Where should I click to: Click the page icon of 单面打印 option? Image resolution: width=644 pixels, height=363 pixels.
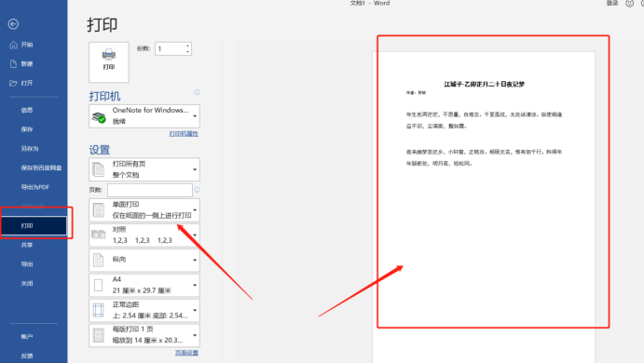[99, 210]
